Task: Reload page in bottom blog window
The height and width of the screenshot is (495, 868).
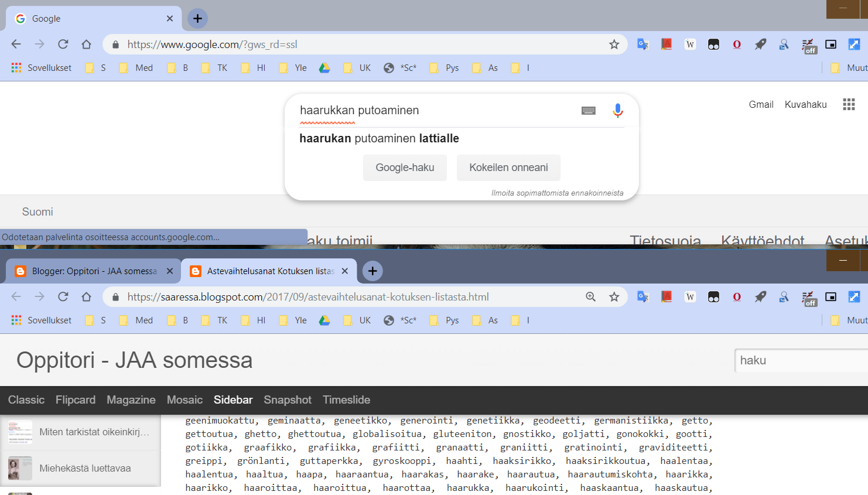Action: 63,296
